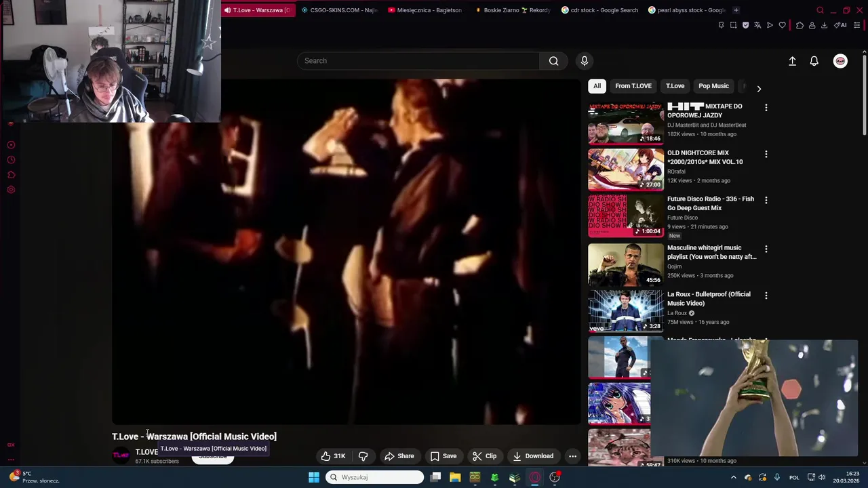The height and width of the screenshot is (488, 868).
Task: Open Masculine whitegirl music playlist title
Action: [712, 252]
